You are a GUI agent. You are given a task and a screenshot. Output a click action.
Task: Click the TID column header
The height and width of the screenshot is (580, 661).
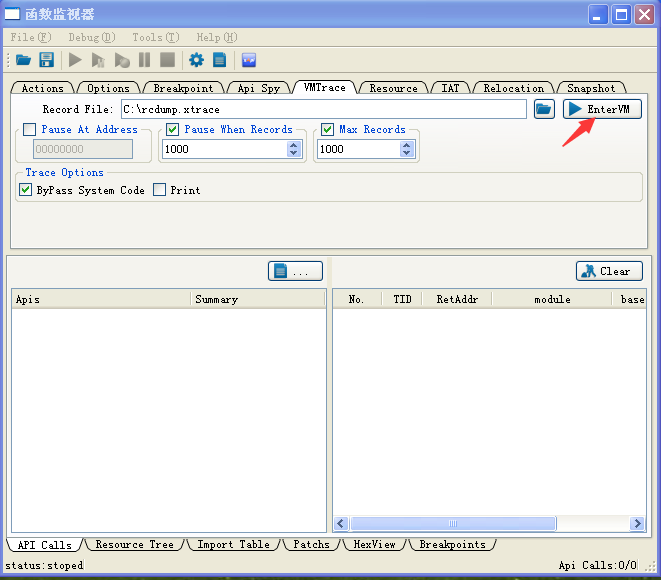(x=402, y=299)
